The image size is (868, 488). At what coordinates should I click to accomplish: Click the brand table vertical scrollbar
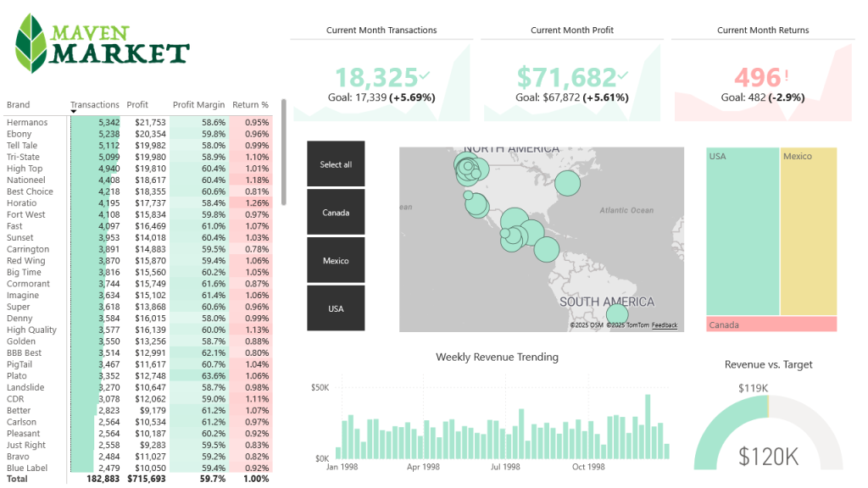[x=283, y=152]
